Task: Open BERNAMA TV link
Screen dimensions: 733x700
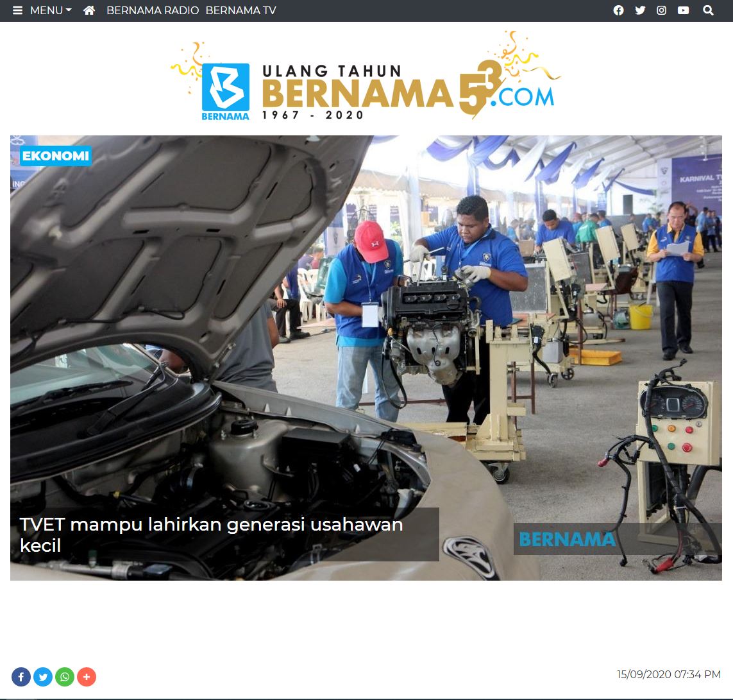Action: click(x=240, y=10)
